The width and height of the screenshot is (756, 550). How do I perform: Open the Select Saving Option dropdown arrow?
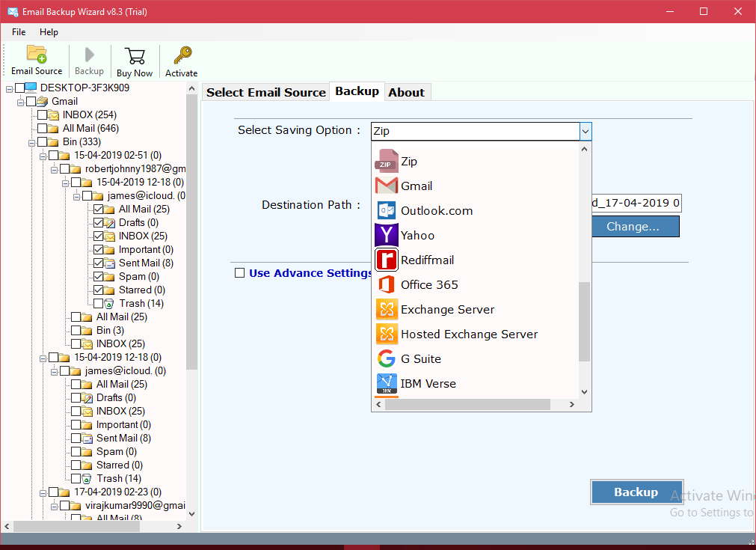click(x=586, y=131)
